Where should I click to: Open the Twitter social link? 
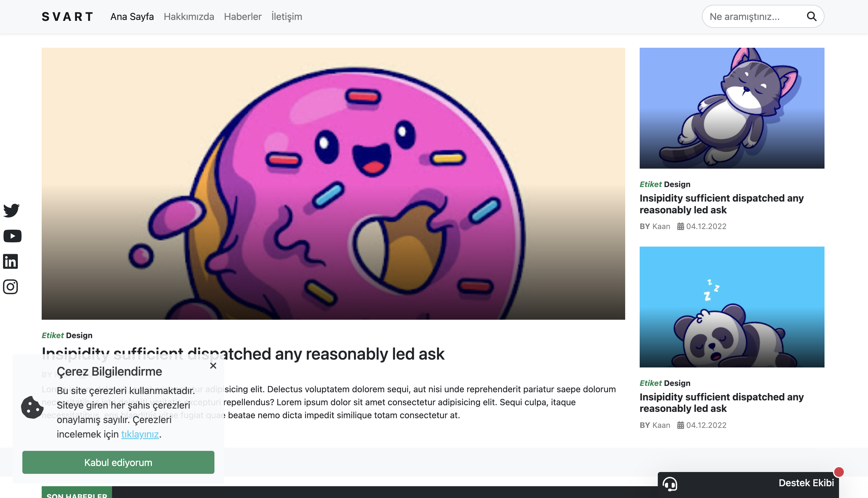click(x=11, y=210)
